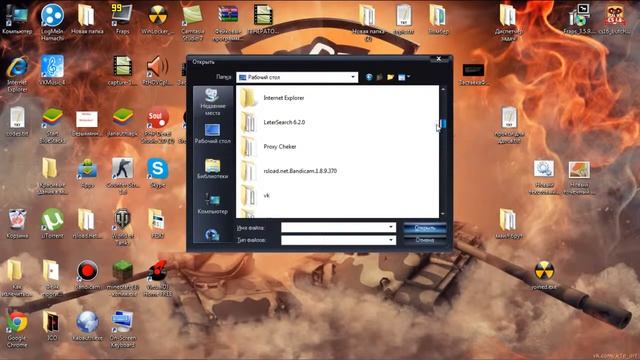Viewport: 640px width, 360px height.
Task: Select the cs16 icon in top-right corner
Action: pos(614,18)
